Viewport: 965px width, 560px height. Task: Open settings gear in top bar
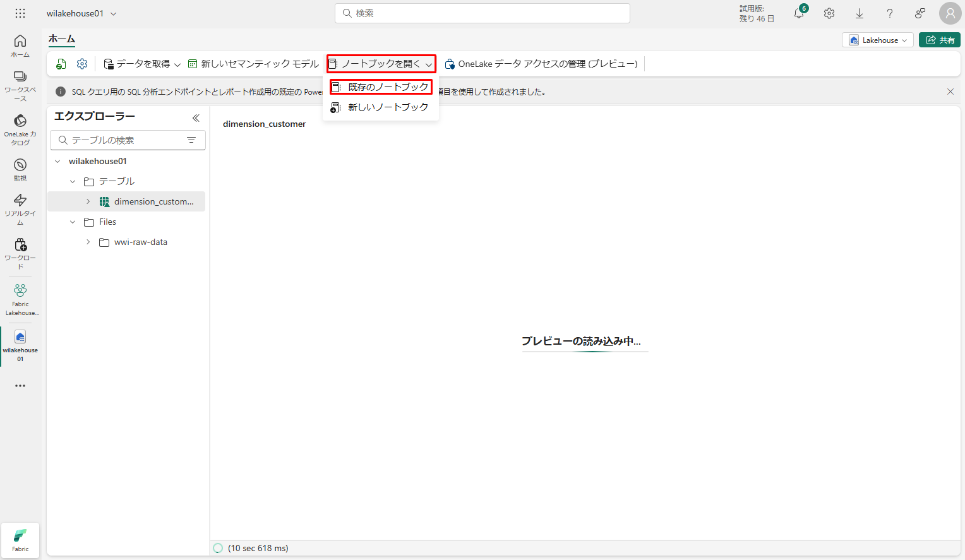[x=829, y=13]
